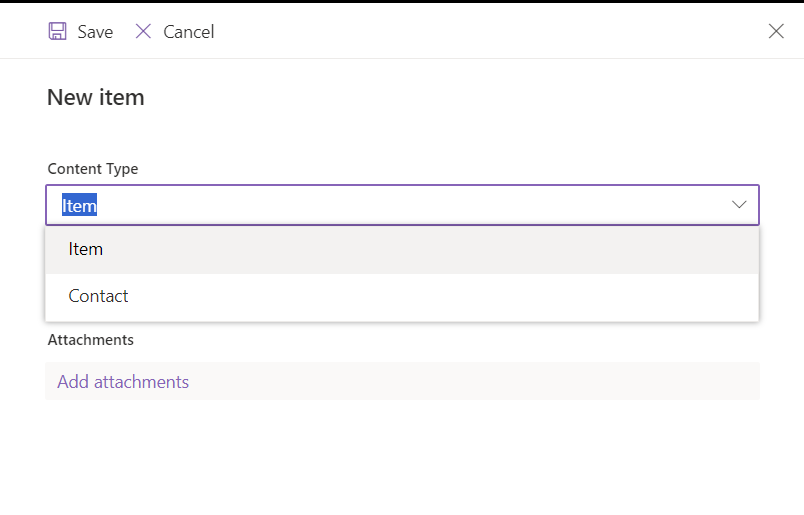Click empty white space below Add attachments
This screenshot has height=515, width=804.
click(x=402, y=457)
